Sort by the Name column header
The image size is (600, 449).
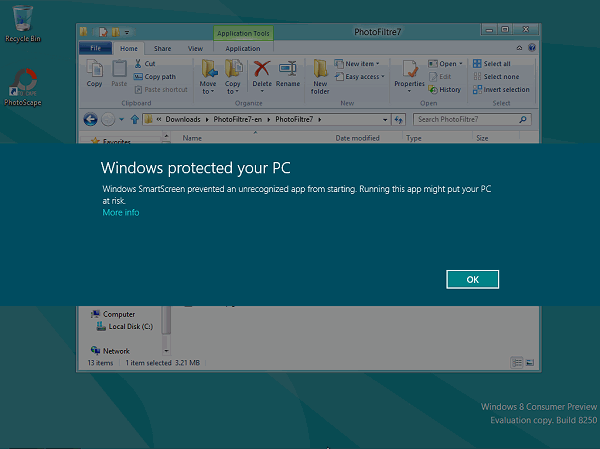tap(192, 138)
